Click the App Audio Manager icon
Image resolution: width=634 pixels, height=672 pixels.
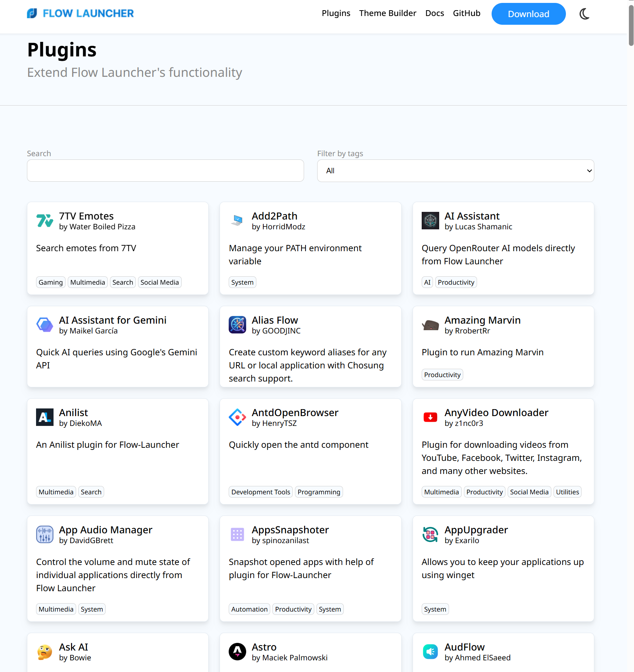pos(45,534)
